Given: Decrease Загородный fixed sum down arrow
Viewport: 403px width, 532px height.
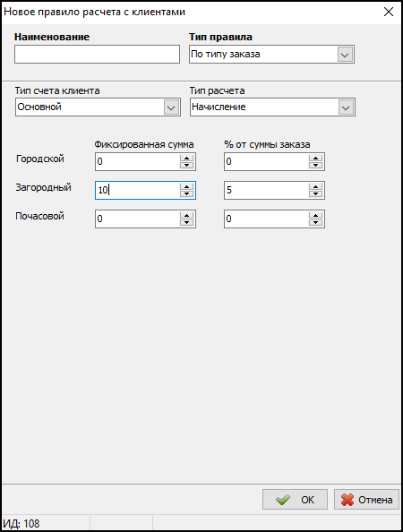Looking at the screenshot, I should click(x=186, y=193).
